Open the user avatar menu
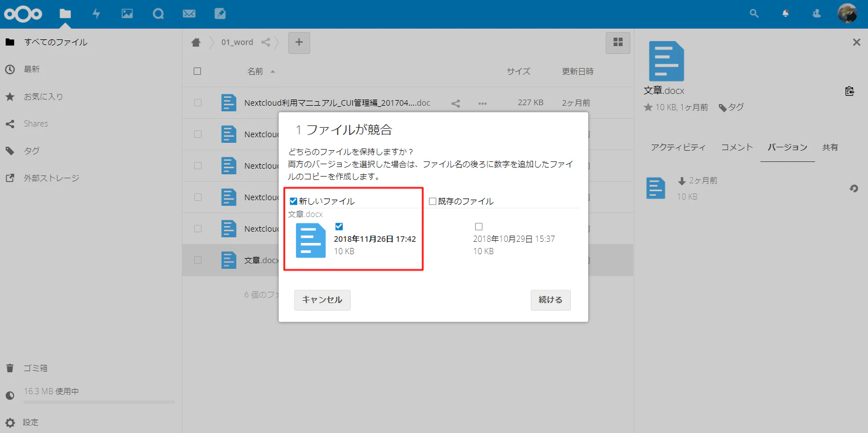This screenshot has width=868, height=433. pyautogui.click(x=847, y=13)
